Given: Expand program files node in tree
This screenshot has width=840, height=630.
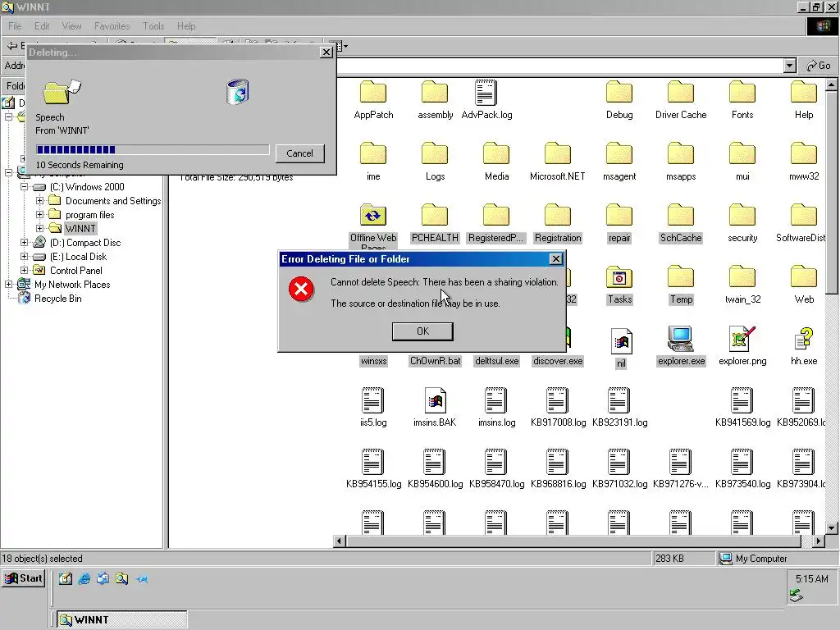Looking at the screenshot, I should point(39,214).
